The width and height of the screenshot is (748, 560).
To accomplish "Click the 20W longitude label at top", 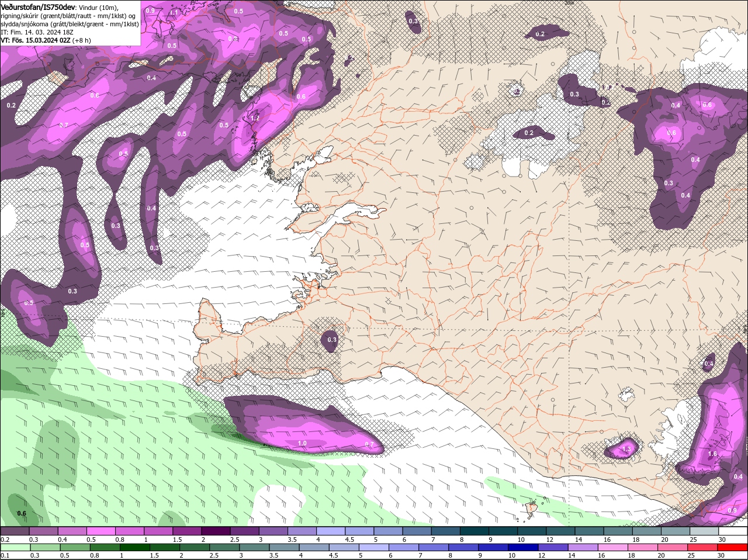I will pyautogui.click(x=569, y=3).
